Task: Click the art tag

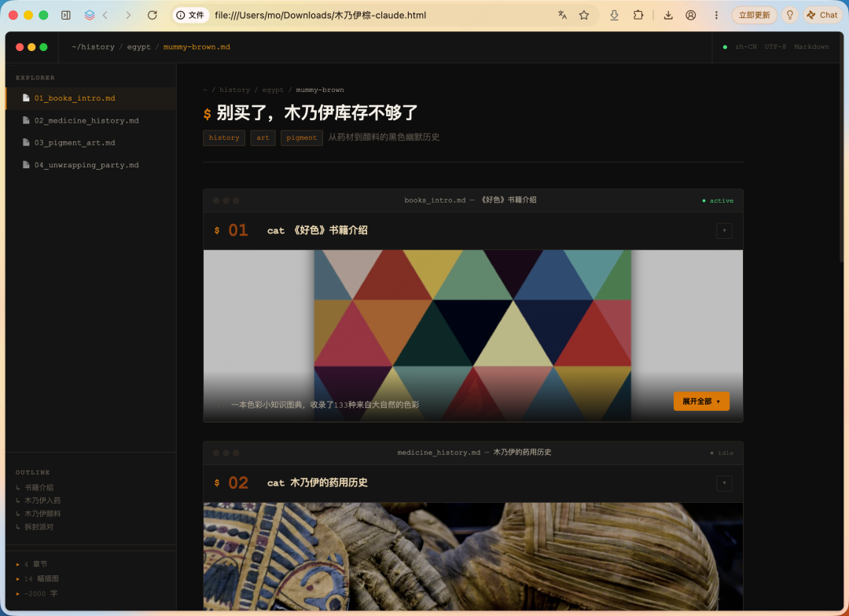Action: tap(263, 138)
